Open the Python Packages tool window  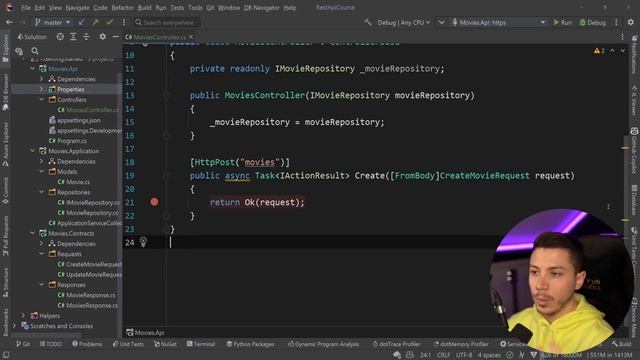click(x=250, y=344)
